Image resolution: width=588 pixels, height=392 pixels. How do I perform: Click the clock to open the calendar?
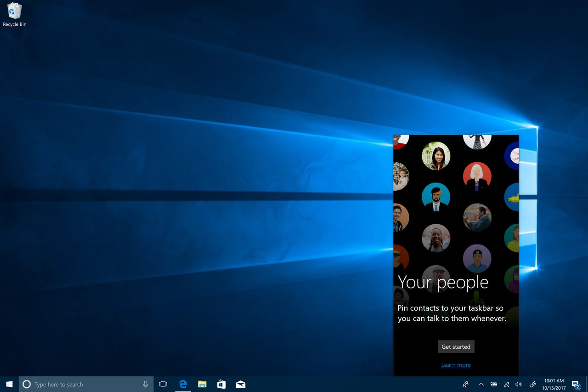pos(553,384)
